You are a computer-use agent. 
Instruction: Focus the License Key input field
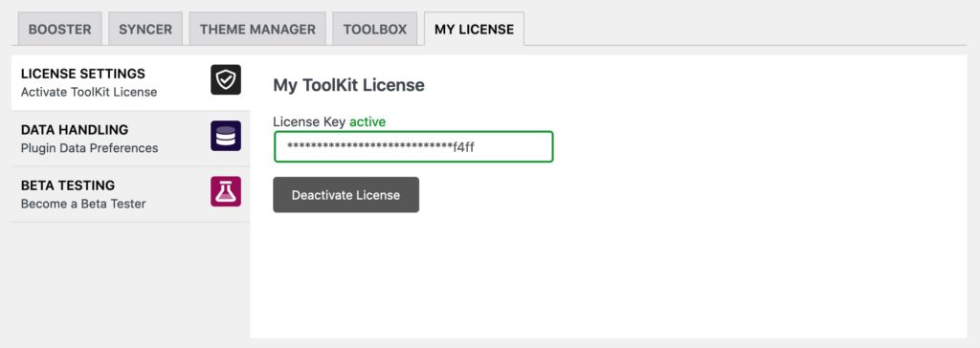click(413, 147)
